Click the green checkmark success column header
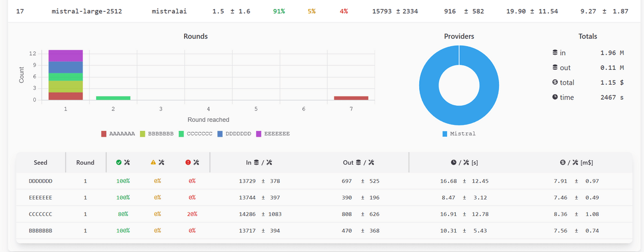The width and height of the screenshot is (644, 252). (x=123, y=162)
